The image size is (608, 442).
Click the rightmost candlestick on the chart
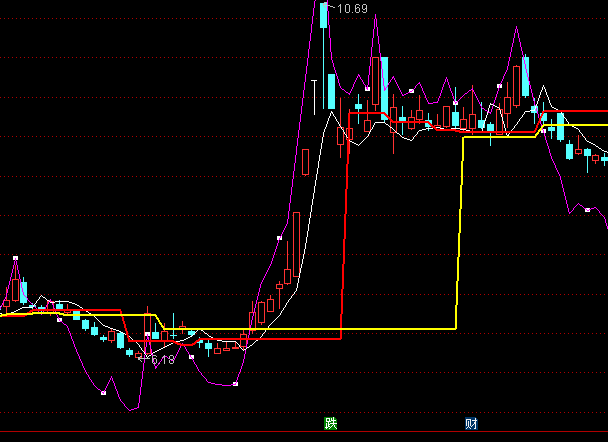click(604, 158)
